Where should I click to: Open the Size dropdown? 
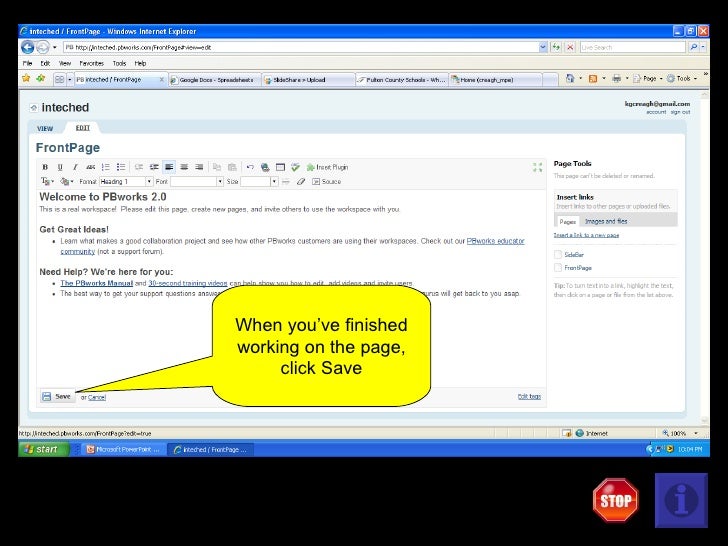(259, 182)
